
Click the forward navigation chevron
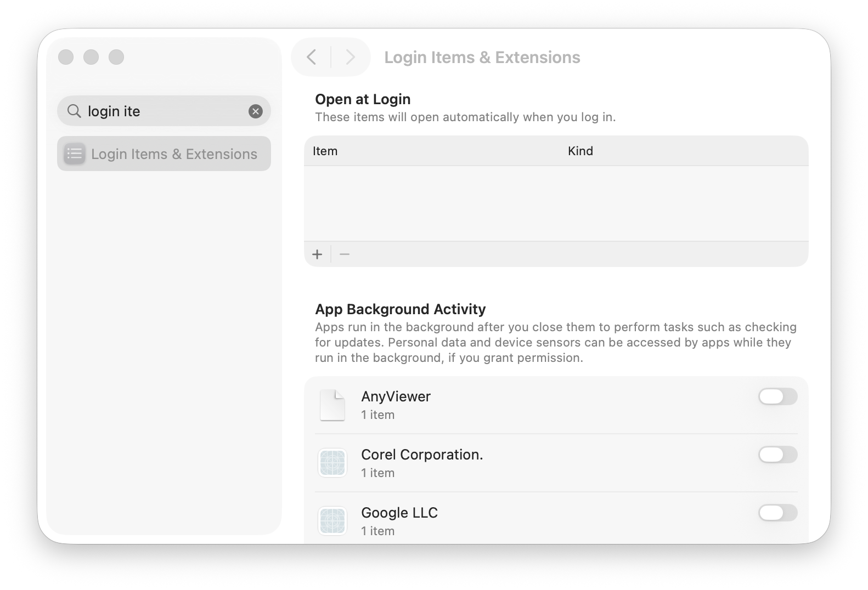point(350,57)
